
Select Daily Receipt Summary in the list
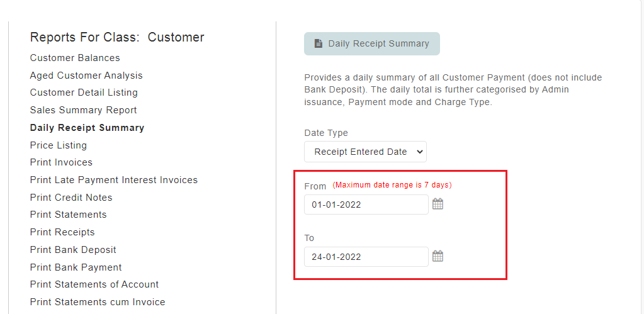(x=87, y=128)
